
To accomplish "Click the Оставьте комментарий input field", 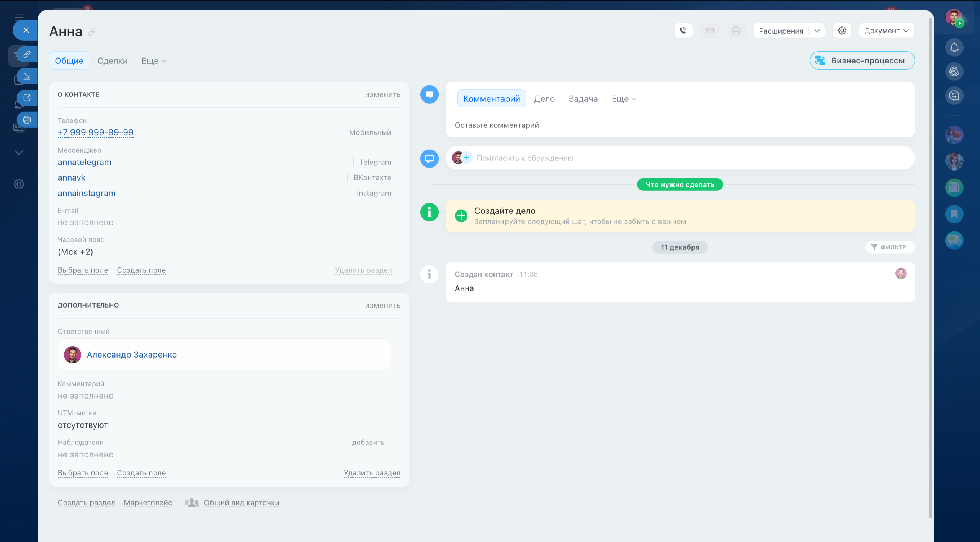I will point(497,125).
